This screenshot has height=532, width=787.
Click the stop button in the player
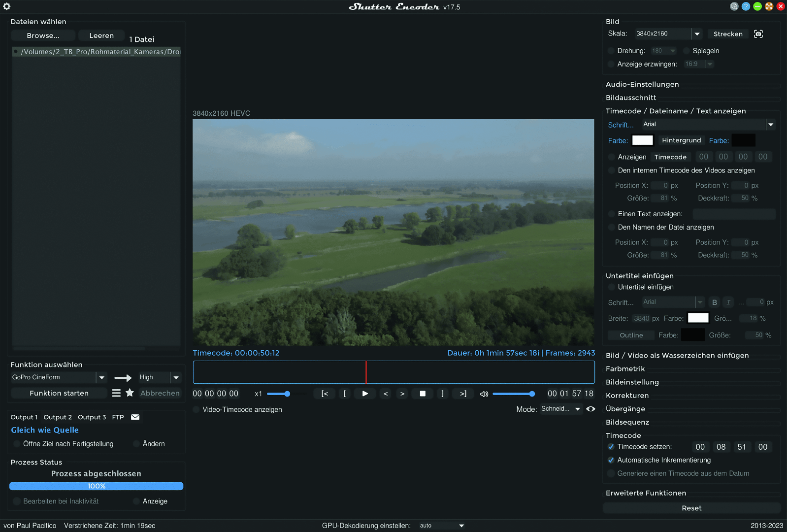(423, 394)
